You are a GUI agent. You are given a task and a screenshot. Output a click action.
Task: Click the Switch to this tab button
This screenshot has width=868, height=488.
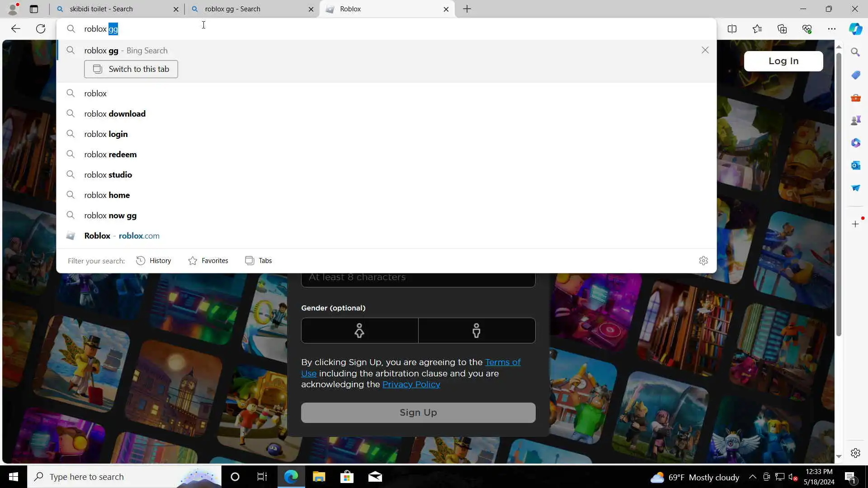click(x=131, y=69)
